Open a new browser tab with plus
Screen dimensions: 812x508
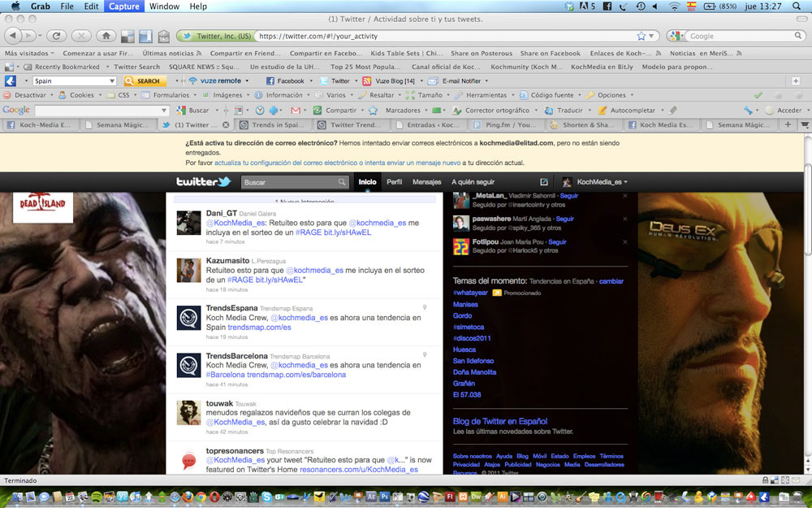(x=788, y=124)
